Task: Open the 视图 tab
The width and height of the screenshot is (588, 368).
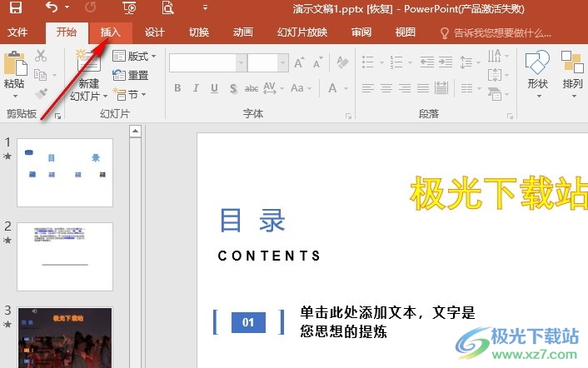Action: click(406, 32)
